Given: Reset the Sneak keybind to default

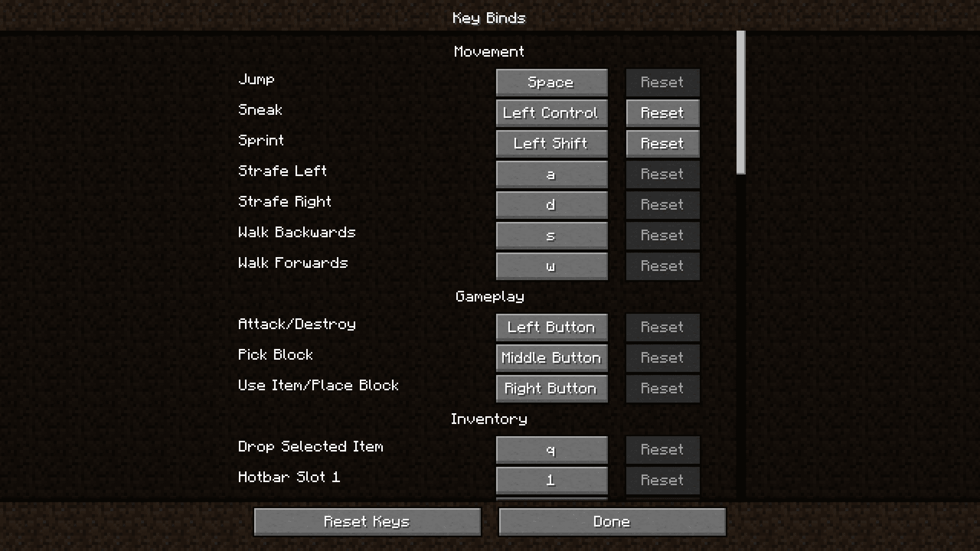Looking at the screenshot, I should (x=661, y=112).
